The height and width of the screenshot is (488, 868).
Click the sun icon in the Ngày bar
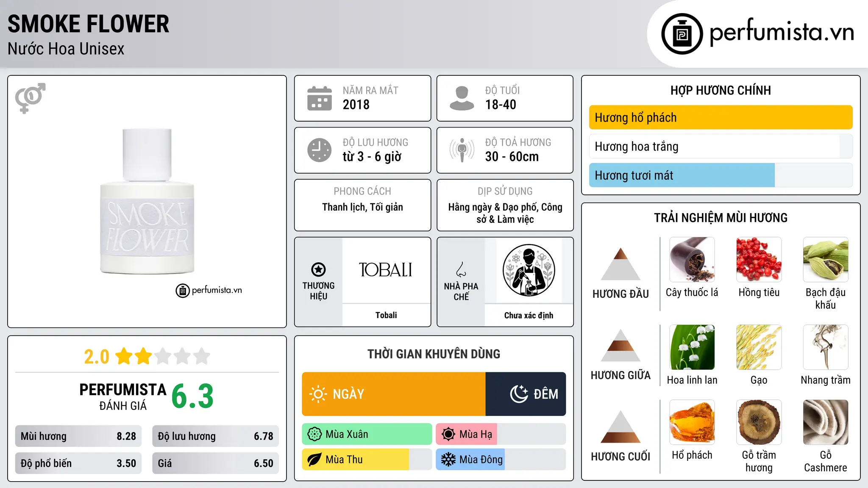(318, 394)
